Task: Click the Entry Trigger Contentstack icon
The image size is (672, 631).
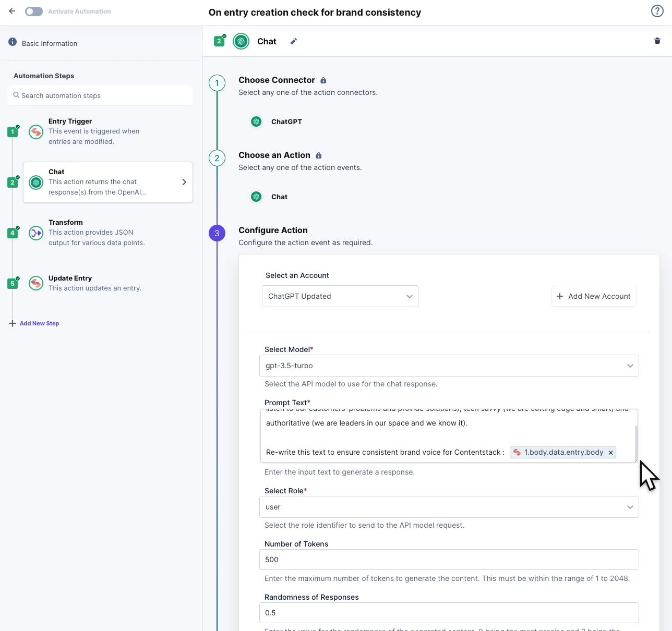Action: coord(36,132)
